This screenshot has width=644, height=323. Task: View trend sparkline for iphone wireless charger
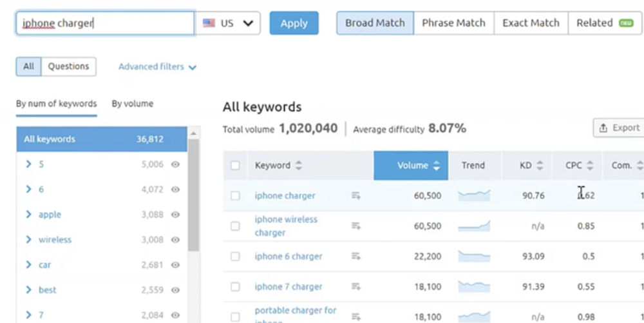click(474, 226)
